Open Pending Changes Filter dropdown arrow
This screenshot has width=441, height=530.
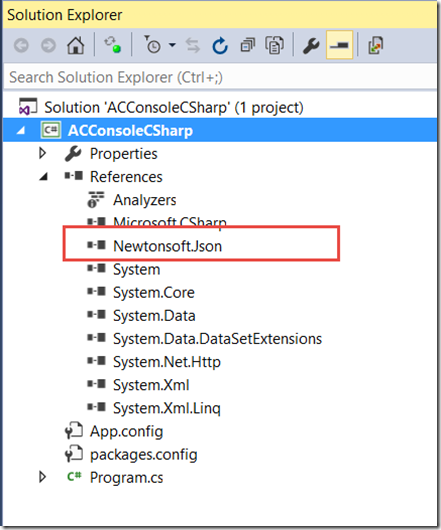tap(172, 45)
